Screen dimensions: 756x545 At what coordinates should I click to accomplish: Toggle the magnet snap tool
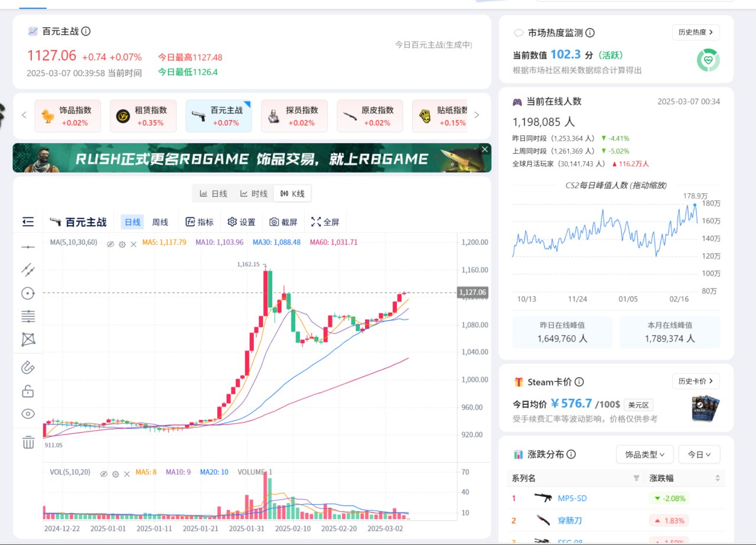coord(28,368)
